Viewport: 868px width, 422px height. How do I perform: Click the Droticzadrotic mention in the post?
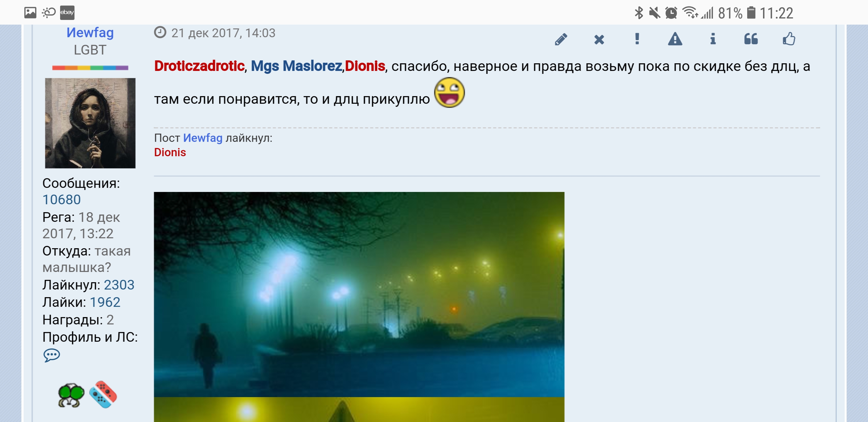point(199,66)
